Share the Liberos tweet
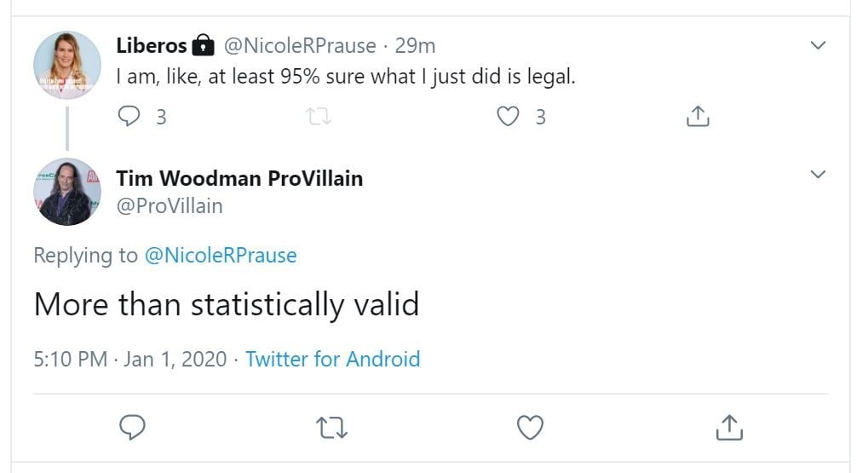Viewport: 868px width, 473px height. coord(698,117)
